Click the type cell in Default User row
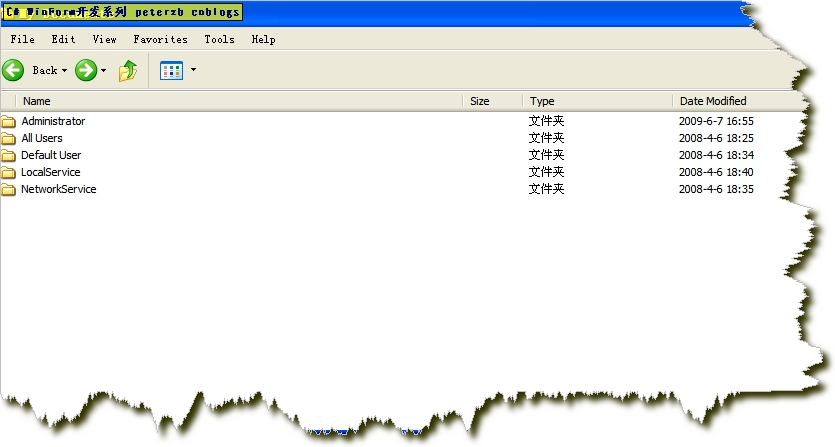This screenshot has width=835, height=447. [546, 155]
